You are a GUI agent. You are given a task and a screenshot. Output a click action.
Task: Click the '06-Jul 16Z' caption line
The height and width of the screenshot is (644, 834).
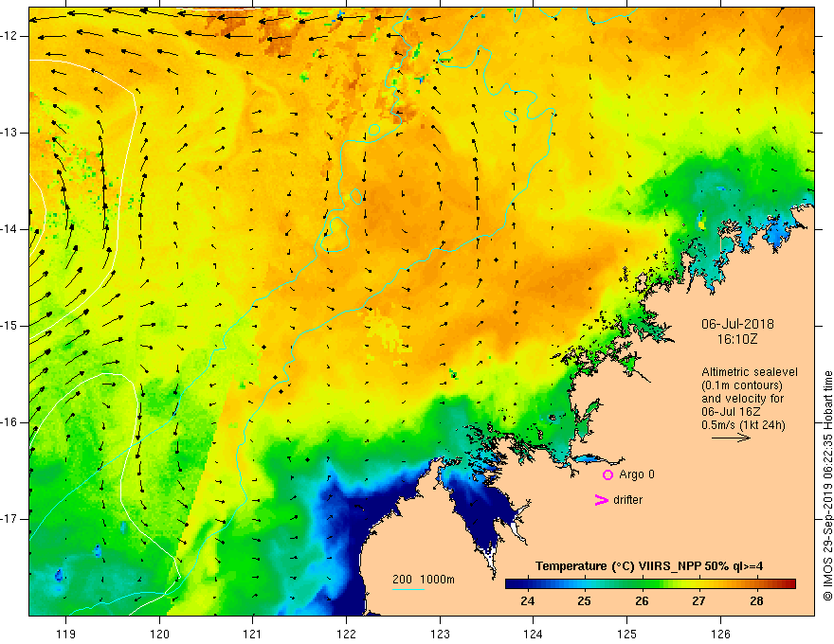tap(731, 412)
